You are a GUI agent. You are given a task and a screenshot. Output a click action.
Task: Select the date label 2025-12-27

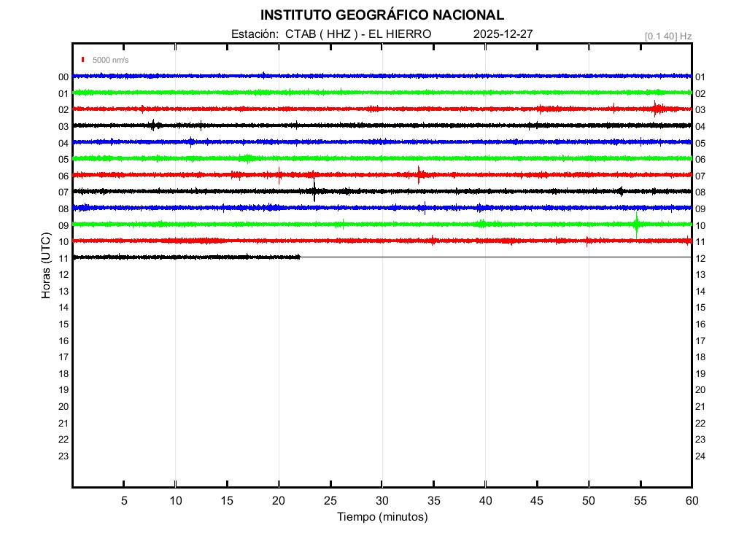(503, 34)
